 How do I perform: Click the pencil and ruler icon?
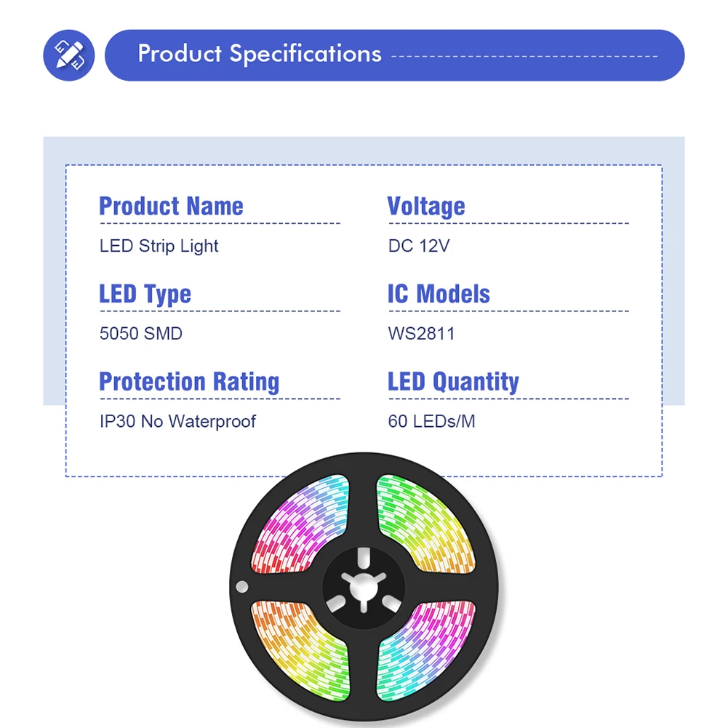(x=68, y=55)
